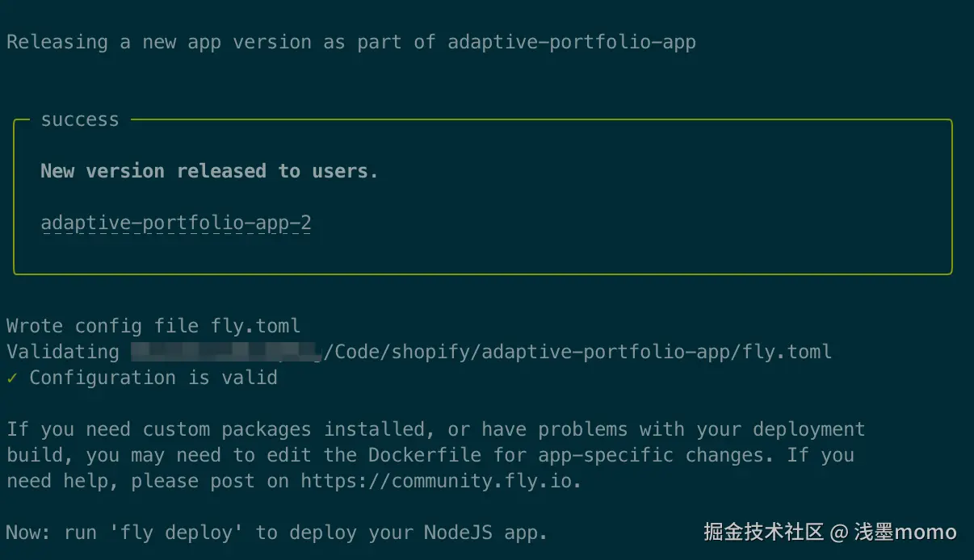Image resolution: width=974 pixels, height=560 pixels.
Task: Click the /Code/shopify/adaptive-portfolio-app/fly.toml path
Action: pos(577,352)
